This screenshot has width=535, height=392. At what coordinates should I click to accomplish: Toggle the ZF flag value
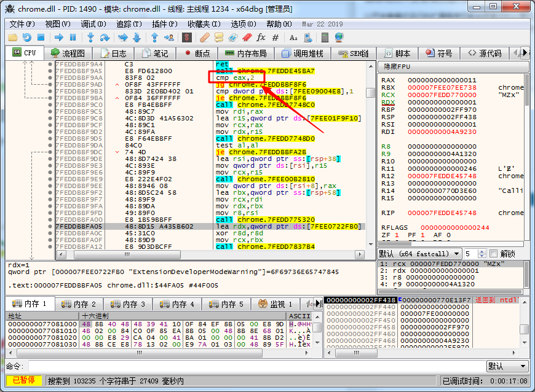tap(397, 235)
